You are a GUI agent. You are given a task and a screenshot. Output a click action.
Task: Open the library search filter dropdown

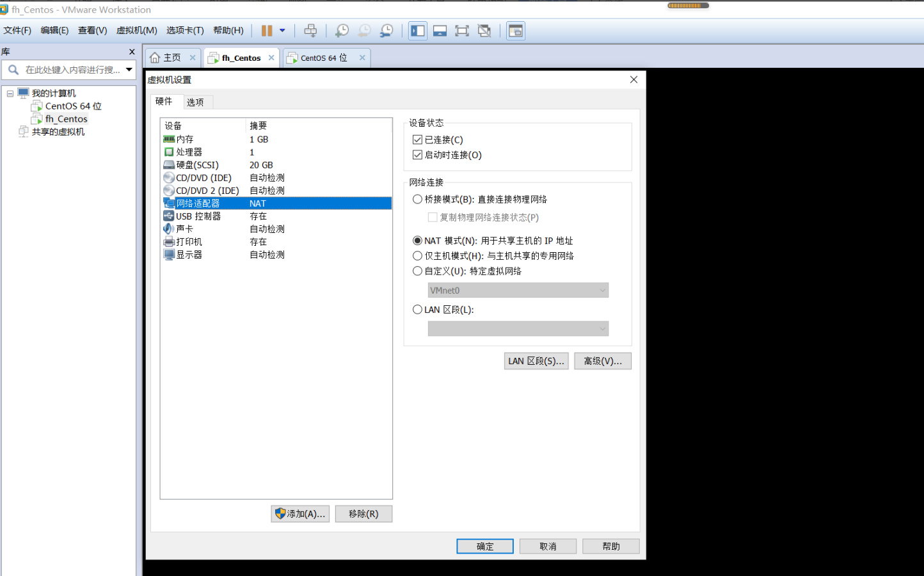(x=129, y=70)
